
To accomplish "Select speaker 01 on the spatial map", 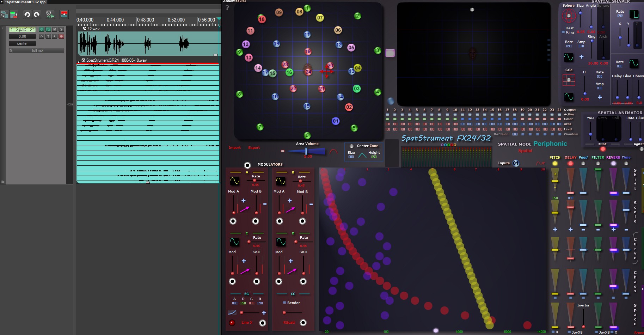I will point(336,121).
